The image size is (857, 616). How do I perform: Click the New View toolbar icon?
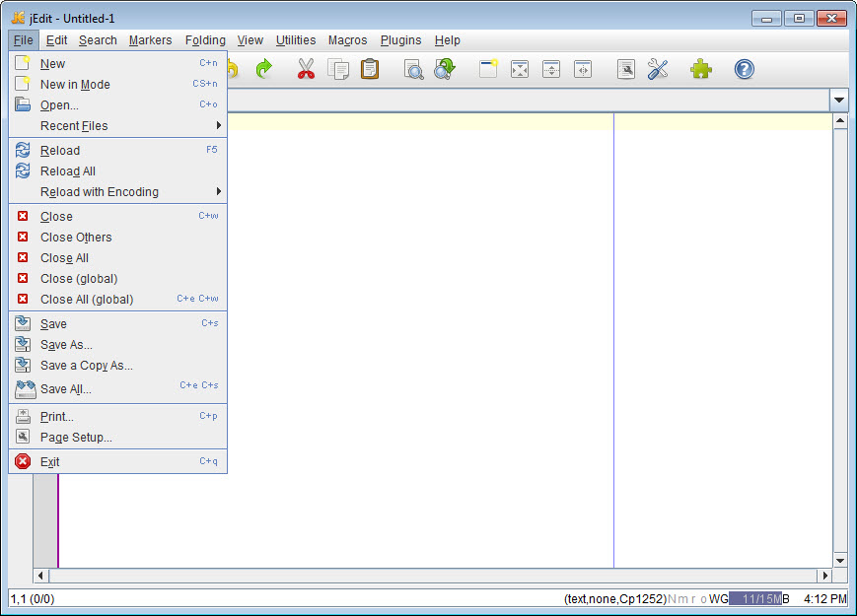(488, 69)
